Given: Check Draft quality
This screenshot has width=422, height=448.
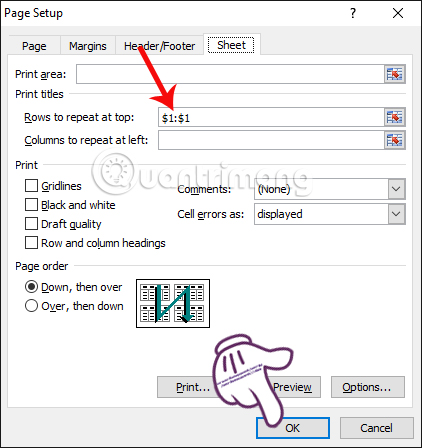Looking at the screenshot, I should pos(31,224).
